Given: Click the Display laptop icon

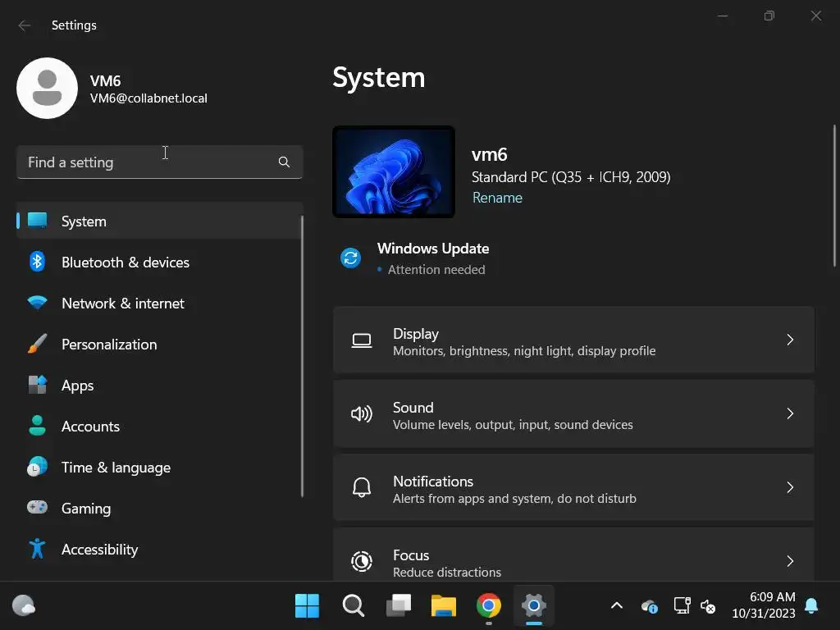Looking at the screenshot, I should tap(362, 340).
